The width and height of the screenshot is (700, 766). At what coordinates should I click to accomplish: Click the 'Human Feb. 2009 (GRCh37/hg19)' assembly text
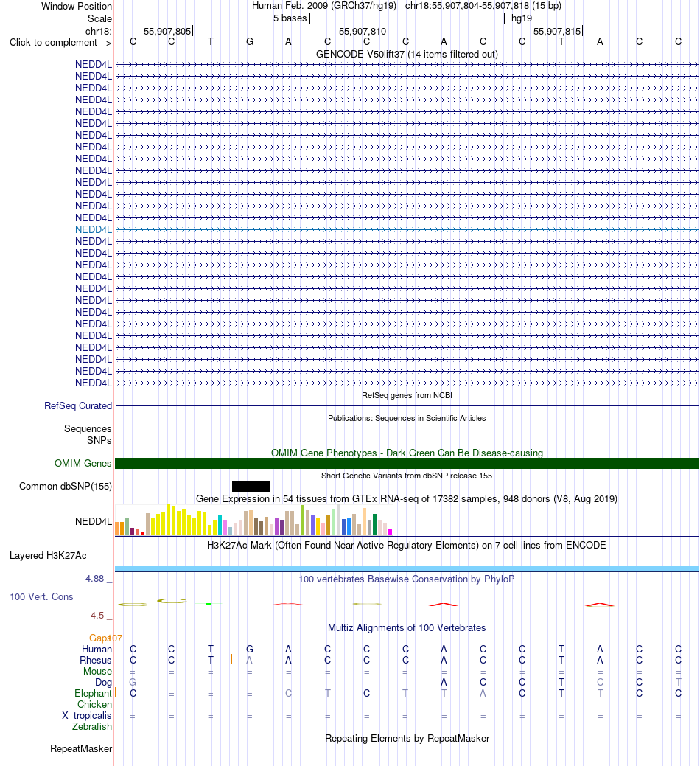click(x=324, y=6)
